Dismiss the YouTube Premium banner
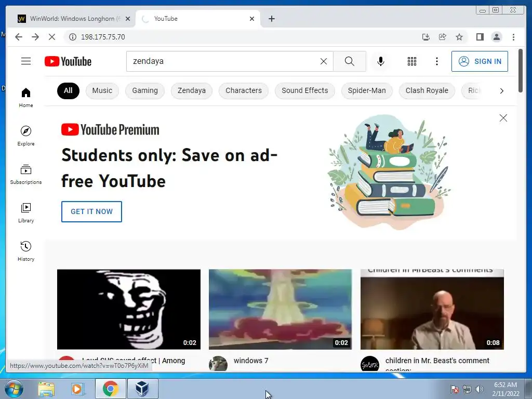Viewport: 532px width, 399px height. 503,118
